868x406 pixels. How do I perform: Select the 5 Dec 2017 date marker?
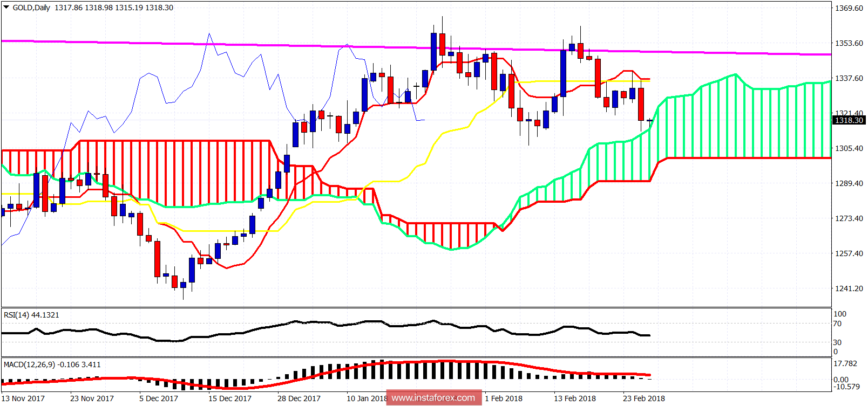[159, 398]
